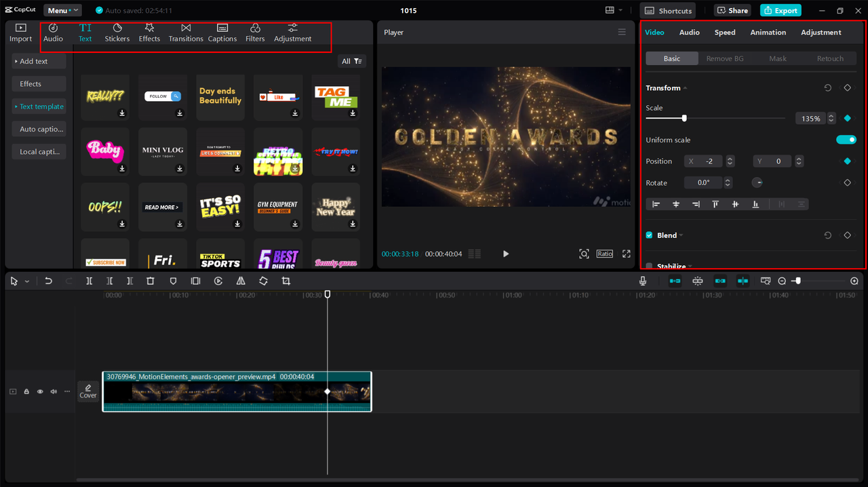Switch to the Animation tab

pyautogui.click(x=768, y=33)
